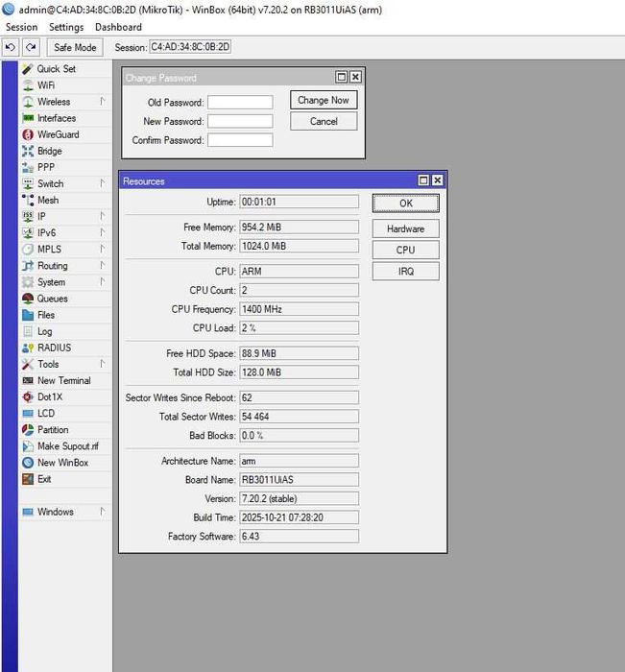625x672 pixels.
Task: Maximize the Change Password window
Action: [341, 77]
